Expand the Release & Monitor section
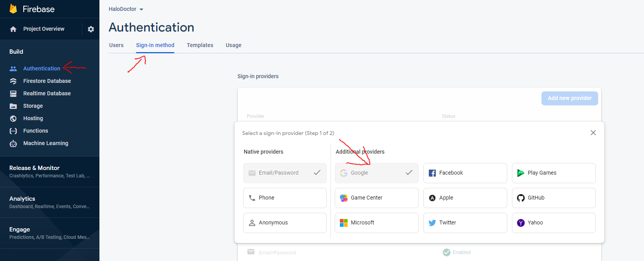This screenshot has height=261, width=644. pos(49,172)
